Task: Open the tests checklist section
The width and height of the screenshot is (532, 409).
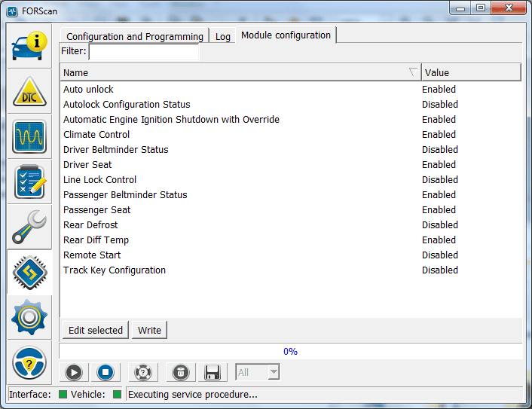Action: [29, 182]
